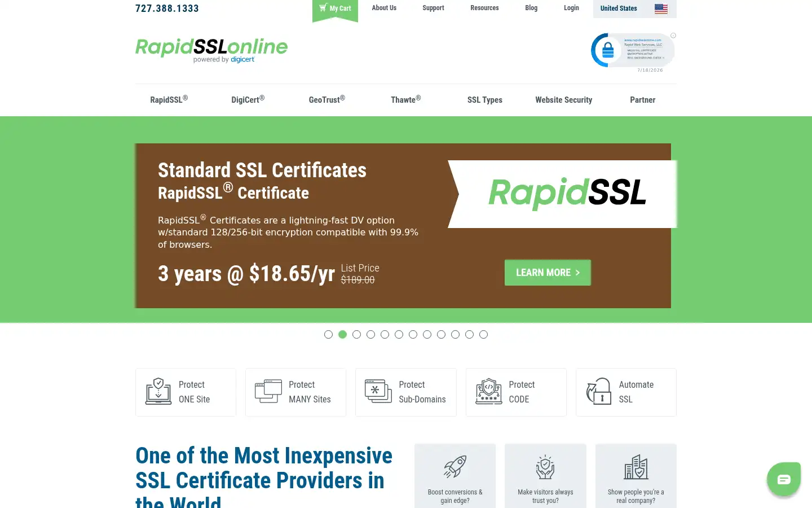Open the United States region selector
Screen dimensions: 812x508
635,8
